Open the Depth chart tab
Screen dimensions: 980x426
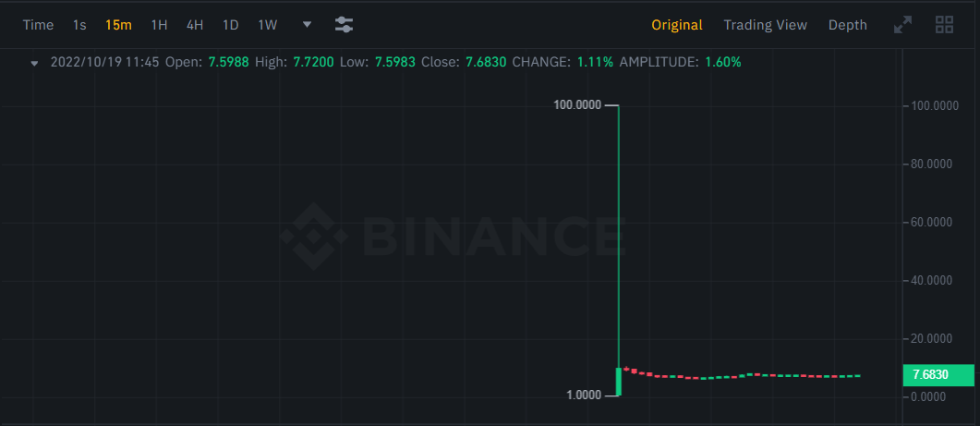coord(848,25)
